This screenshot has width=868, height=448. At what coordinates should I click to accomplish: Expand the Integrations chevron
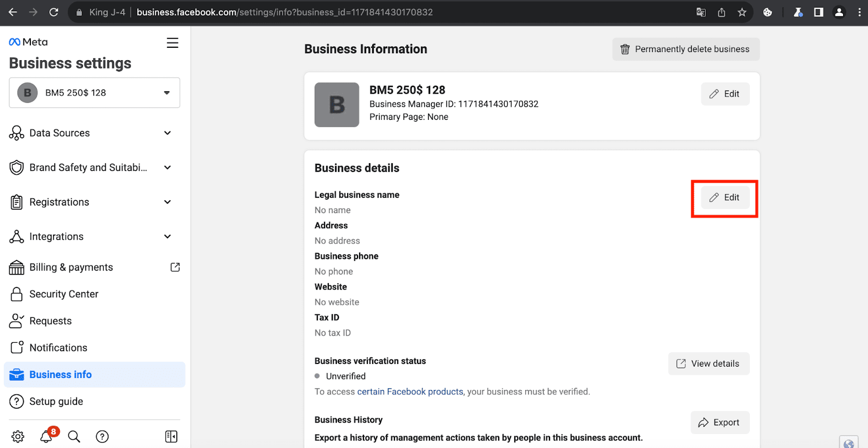[x=168, y=236]
